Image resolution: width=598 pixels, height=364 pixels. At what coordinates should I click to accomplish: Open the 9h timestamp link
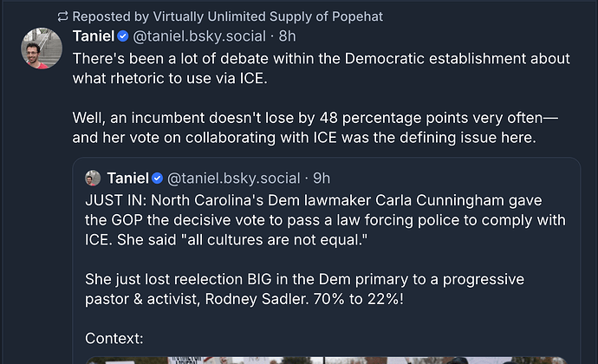click(322, 179)
